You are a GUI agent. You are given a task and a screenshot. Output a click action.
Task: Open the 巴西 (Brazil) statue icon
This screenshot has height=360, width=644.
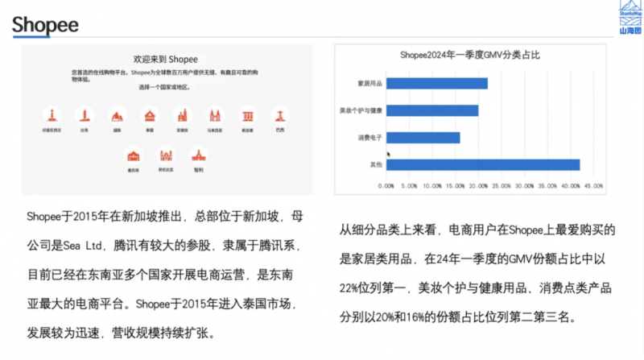pyautogui.click(x=280, y=116)
